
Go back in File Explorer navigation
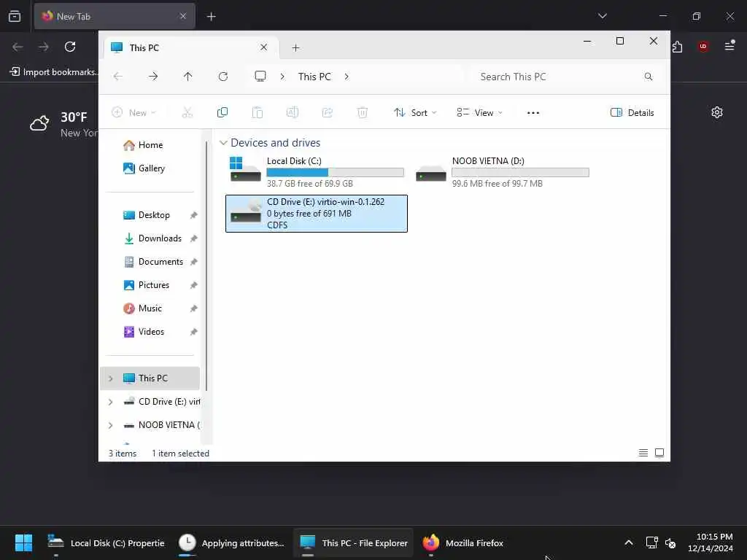[x=117, y=77]
